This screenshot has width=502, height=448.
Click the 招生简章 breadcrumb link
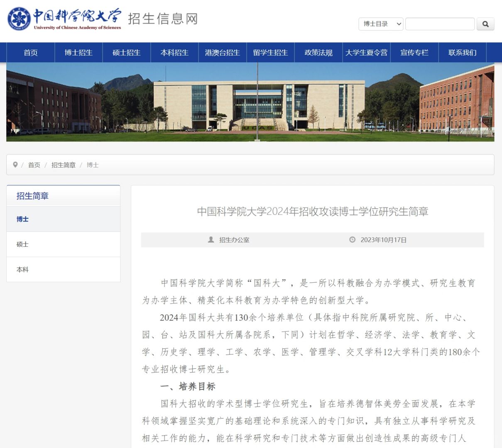[64, 165]
